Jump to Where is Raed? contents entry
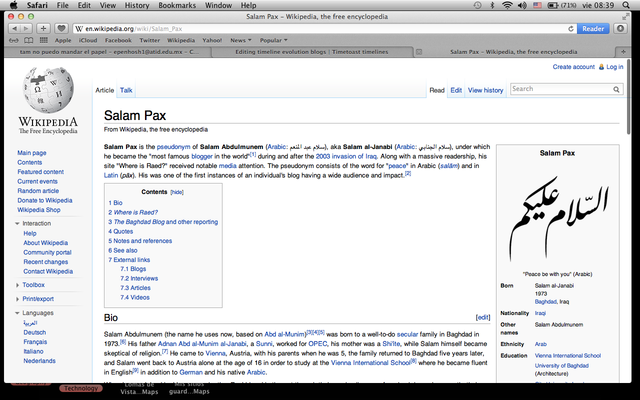Image resolution: width=640 pixels, height=400 pixels. click(x=133, y=212)
